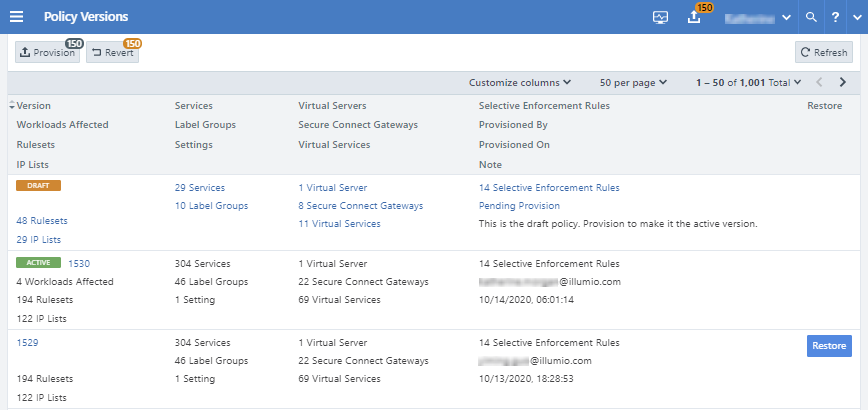868x410 pixels.
Task: Open version 1530 link
Action: coord(79,263)
